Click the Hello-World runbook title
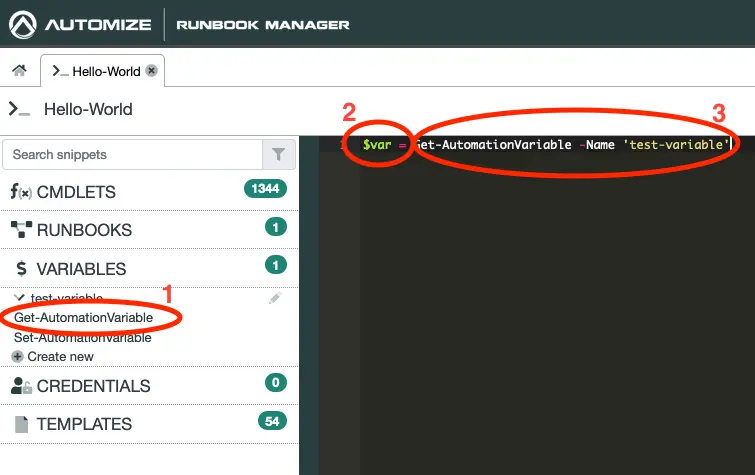The image size is (755, 475). [88, 109]
